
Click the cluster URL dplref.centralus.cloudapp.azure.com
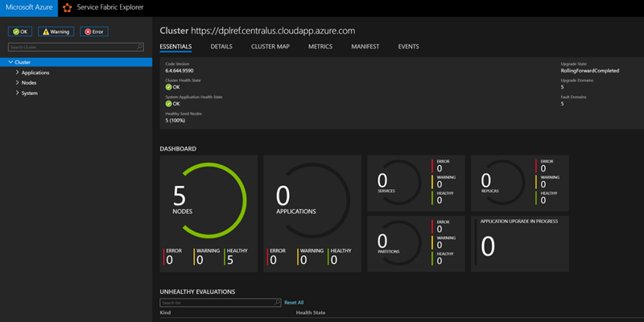point(273,31)
